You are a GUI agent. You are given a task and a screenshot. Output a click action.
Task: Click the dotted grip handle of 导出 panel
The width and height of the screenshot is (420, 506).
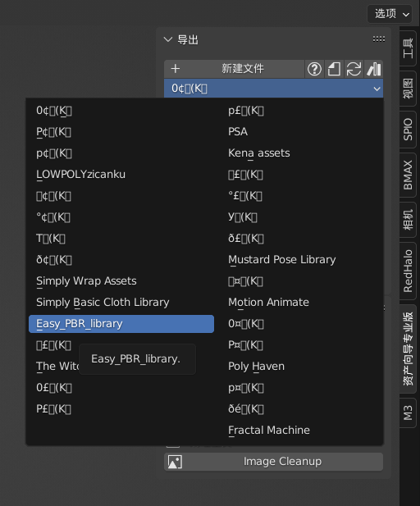pyautogui.click(x=379, y=39)
